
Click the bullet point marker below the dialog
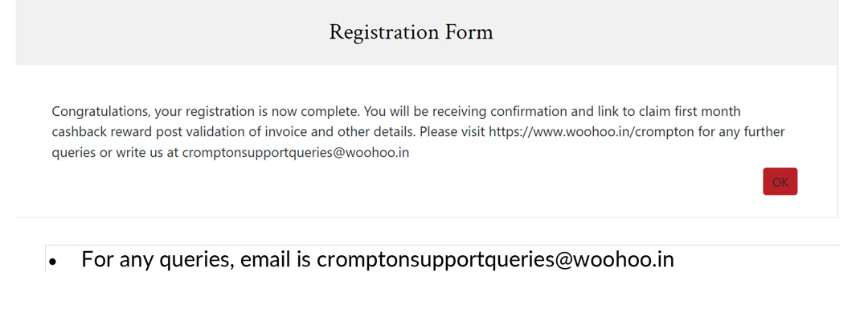(x=53, y=262)
